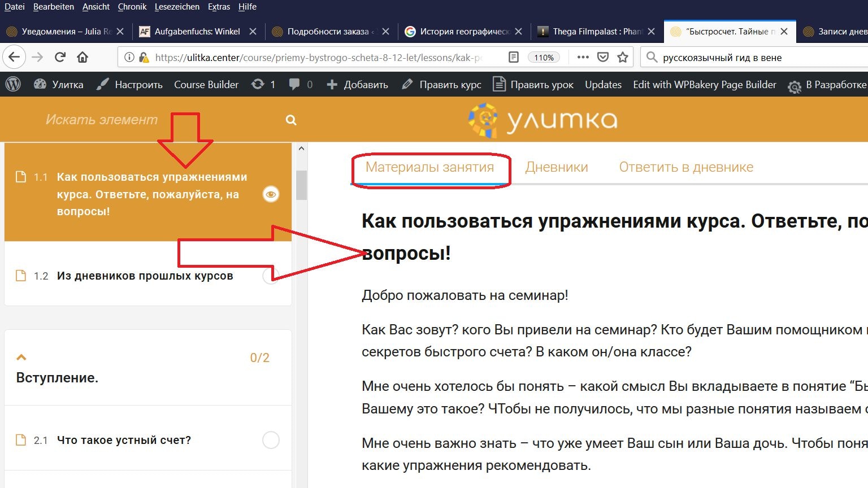Switch to the Дневники tab
This screenshot has height=488, width=868.
556,167
